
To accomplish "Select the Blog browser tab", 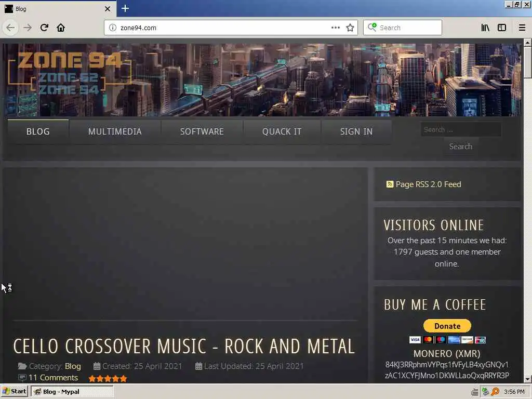I will point(58,9).
